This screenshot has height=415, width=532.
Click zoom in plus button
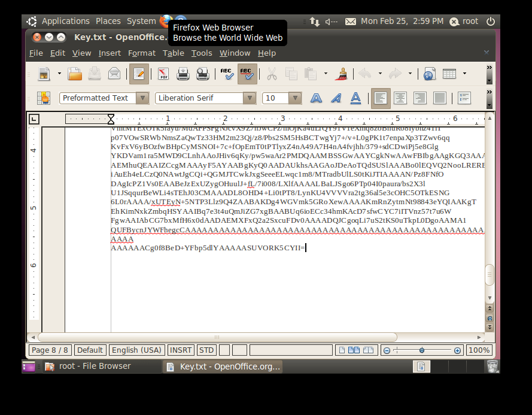point(457,350)
